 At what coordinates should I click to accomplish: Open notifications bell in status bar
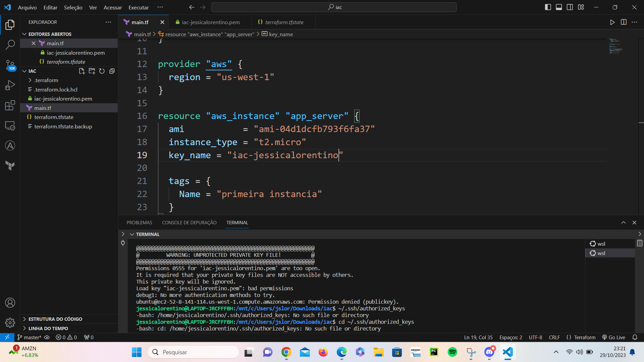(x=635, y=337)
